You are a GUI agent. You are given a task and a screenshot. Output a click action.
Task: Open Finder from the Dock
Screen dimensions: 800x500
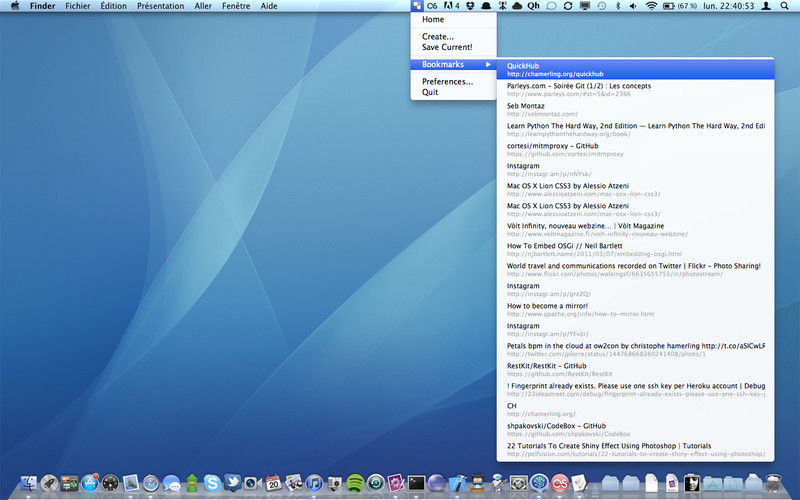(29, 483)
